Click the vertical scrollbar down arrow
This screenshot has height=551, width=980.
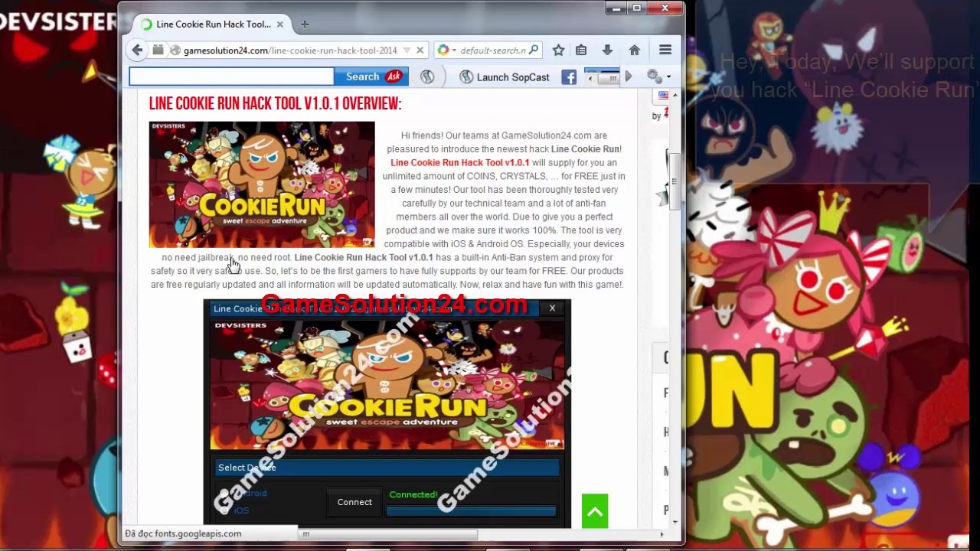675,522
